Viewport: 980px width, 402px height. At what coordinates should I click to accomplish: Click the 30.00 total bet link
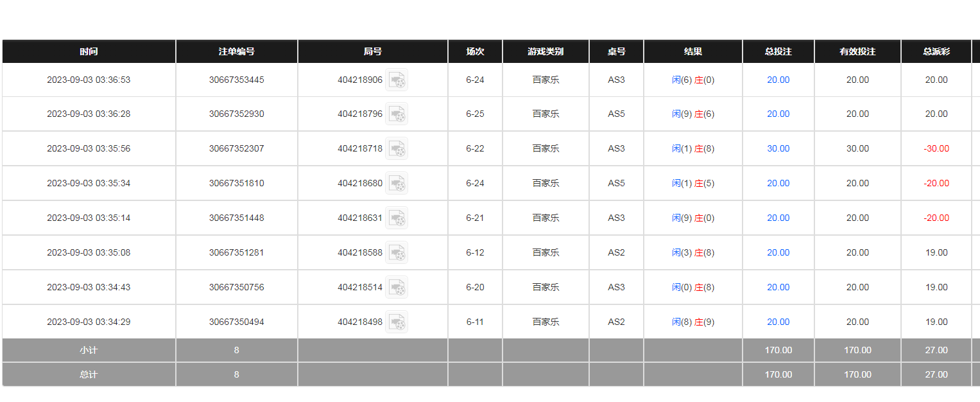778,148
